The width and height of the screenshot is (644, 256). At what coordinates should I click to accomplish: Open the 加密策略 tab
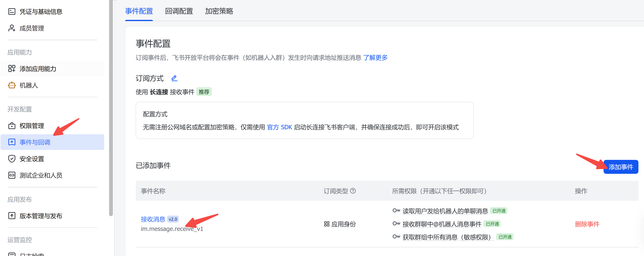point(219,11)
